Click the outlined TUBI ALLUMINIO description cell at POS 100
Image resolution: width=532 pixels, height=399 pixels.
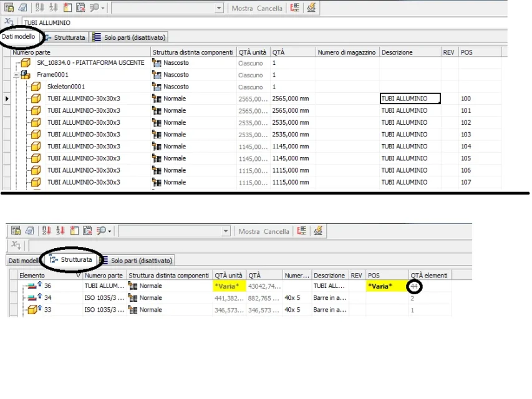[410, 99]
